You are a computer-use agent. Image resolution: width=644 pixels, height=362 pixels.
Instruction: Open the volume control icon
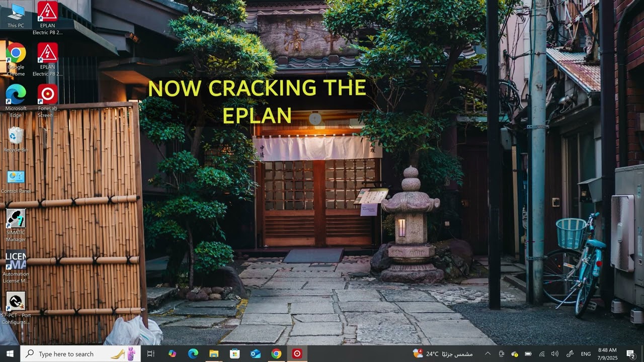click(555, 354)
